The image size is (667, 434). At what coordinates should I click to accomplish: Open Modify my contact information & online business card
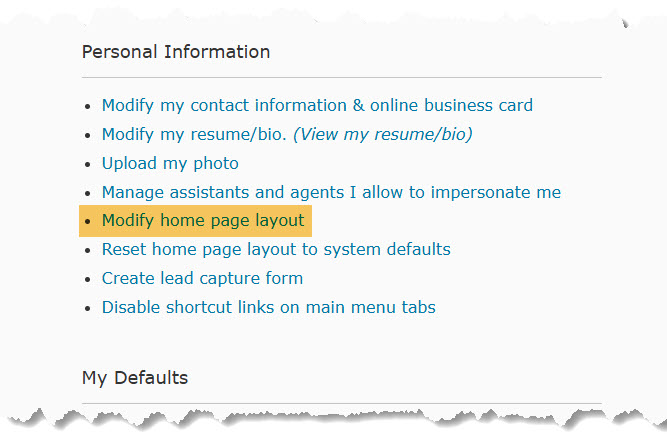click(317, 106)
